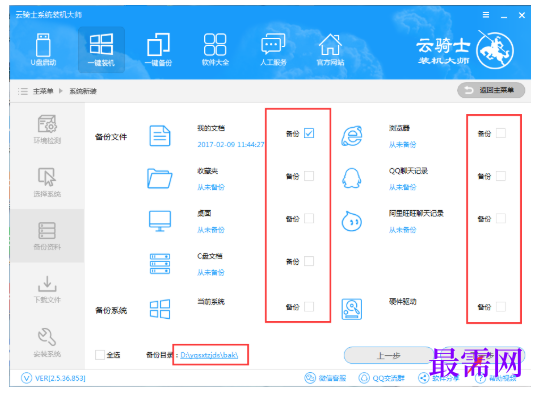
Task: Click 从未备份 text under 阿里旺旺聊天记录
Action: tap(403, 230)
